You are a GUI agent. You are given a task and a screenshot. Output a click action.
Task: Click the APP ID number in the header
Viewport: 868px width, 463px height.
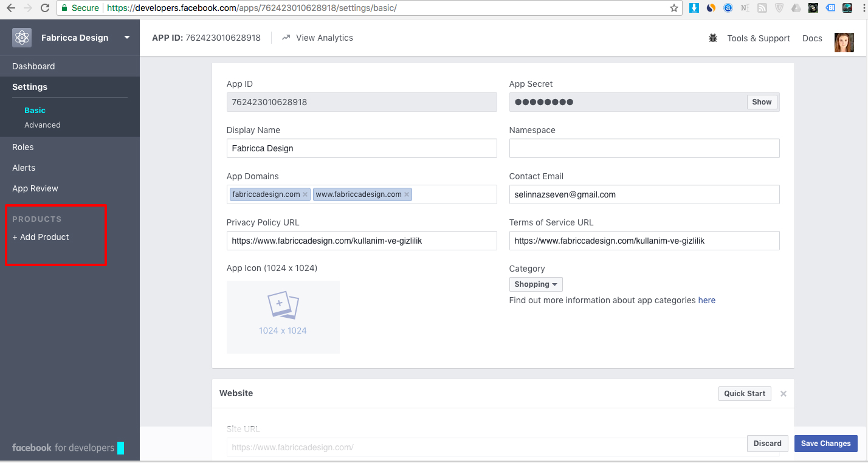223,38
